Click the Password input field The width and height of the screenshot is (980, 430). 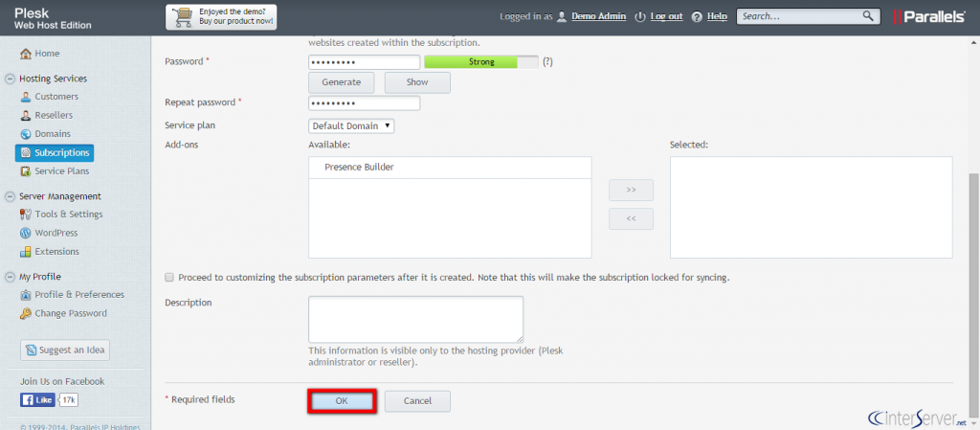(365, 62)
